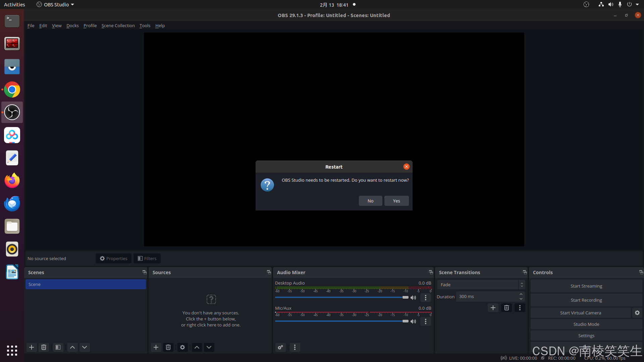
Task: Open source properties gear icon in Sources
Action: (x=182, y=347)
